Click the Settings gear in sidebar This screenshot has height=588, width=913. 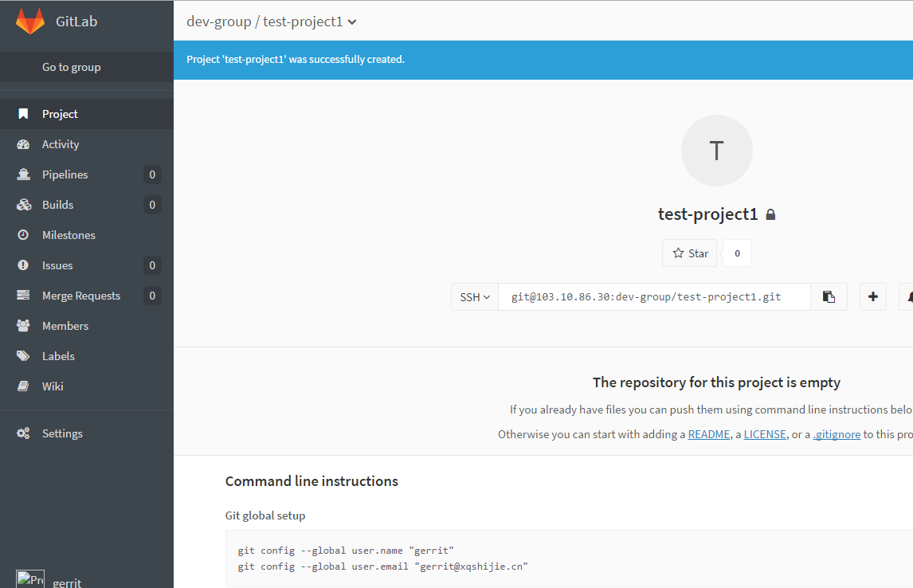[x=24, y=433]
